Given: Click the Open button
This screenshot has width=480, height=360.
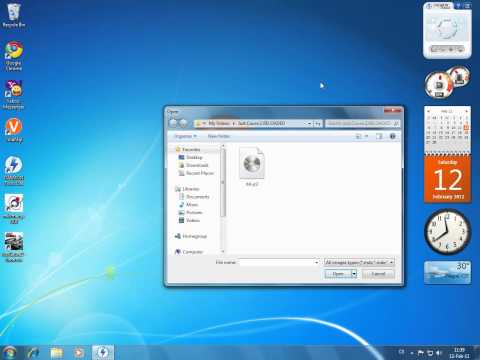Looking at the screenshot, I should 338,274.
